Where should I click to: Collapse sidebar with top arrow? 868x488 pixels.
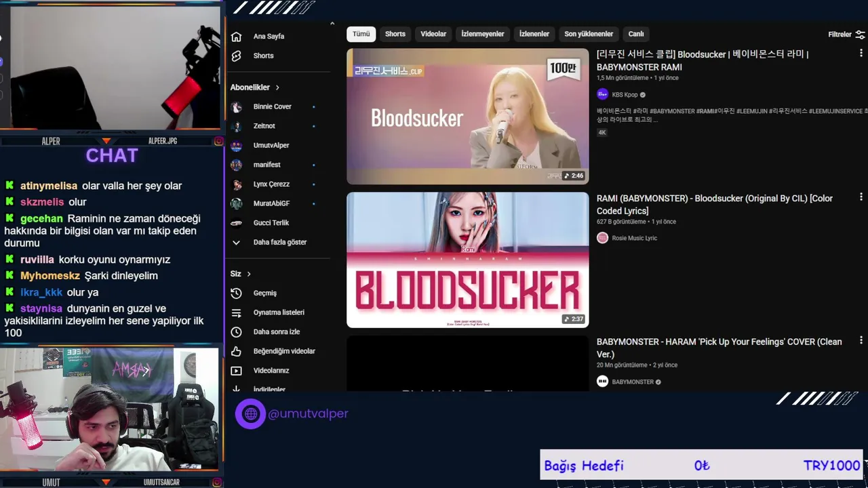click(332, 24)
